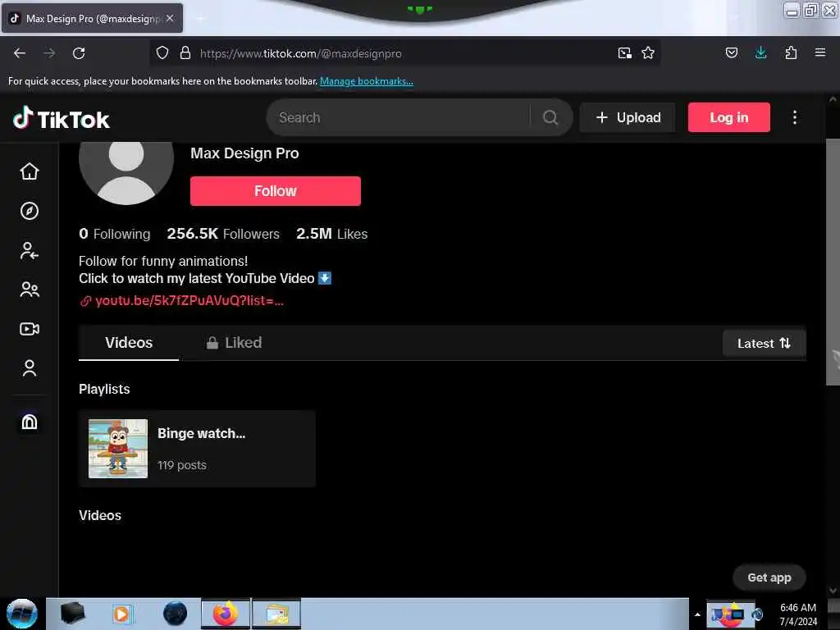Click the Manage bookmarks link

tap(367, 81)
